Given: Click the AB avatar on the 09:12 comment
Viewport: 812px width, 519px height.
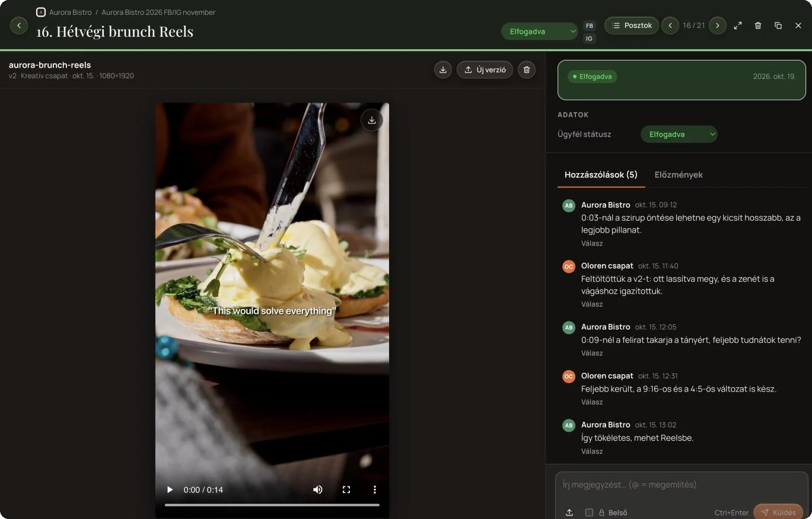Looking at the screenshot, I should pos(569,206).
